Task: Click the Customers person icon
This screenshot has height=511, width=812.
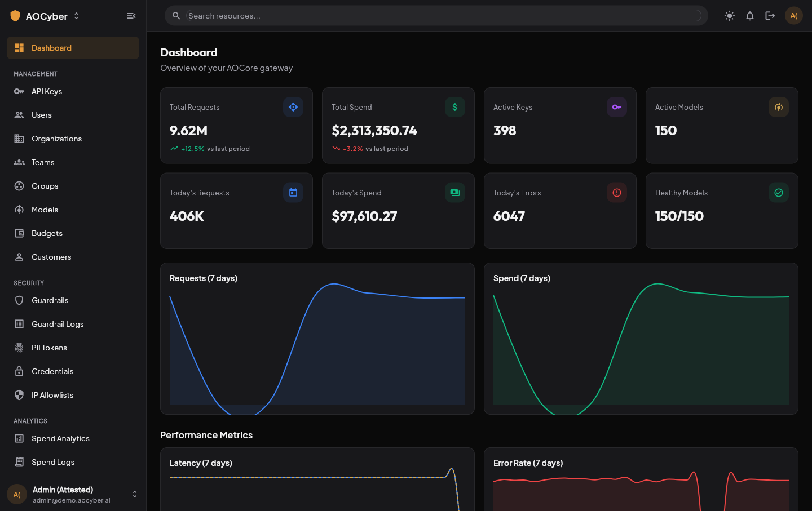Action: (x=19, y=257)
